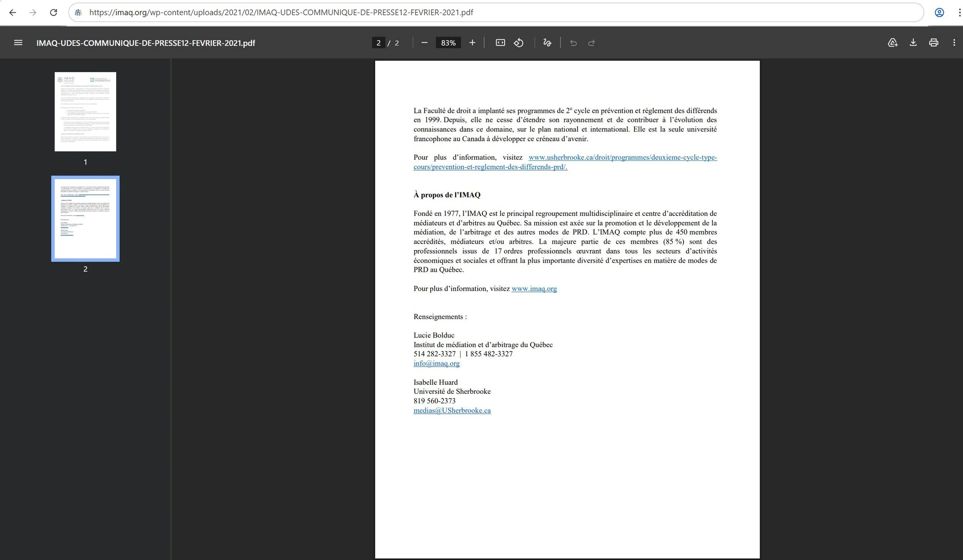The height and width of the screenshot is (560, 963).
Task: Click the name "Lucie Bolduc"
Action: (434, 335)
